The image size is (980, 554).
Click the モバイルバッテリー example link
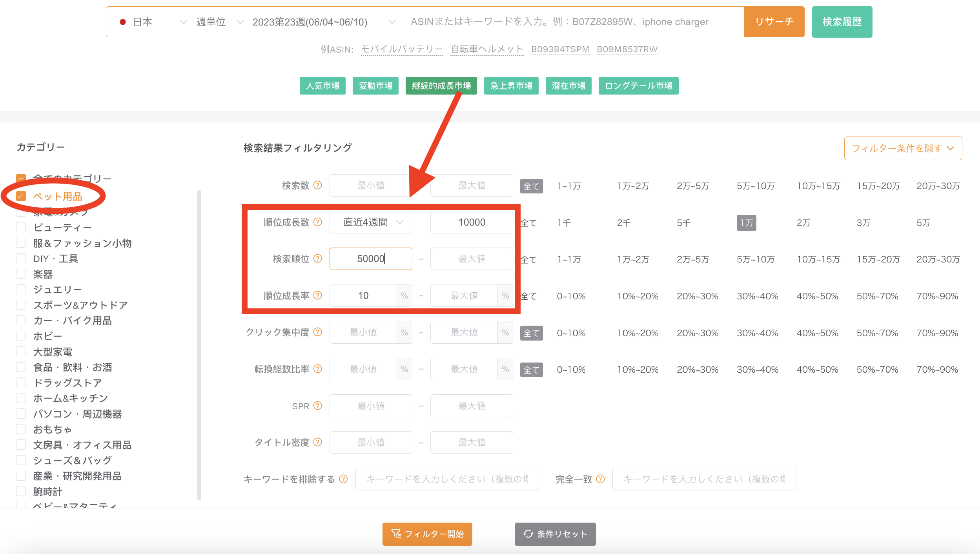[x=402, y=49]
